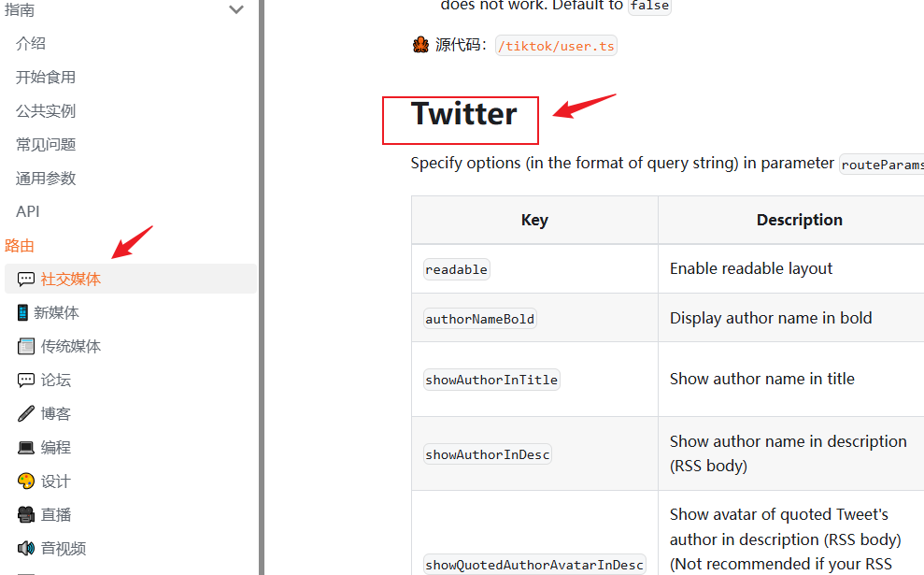Click 'Display author name in bold' description
The height and width of the screenshot is (575, 924).
[771, 319]
